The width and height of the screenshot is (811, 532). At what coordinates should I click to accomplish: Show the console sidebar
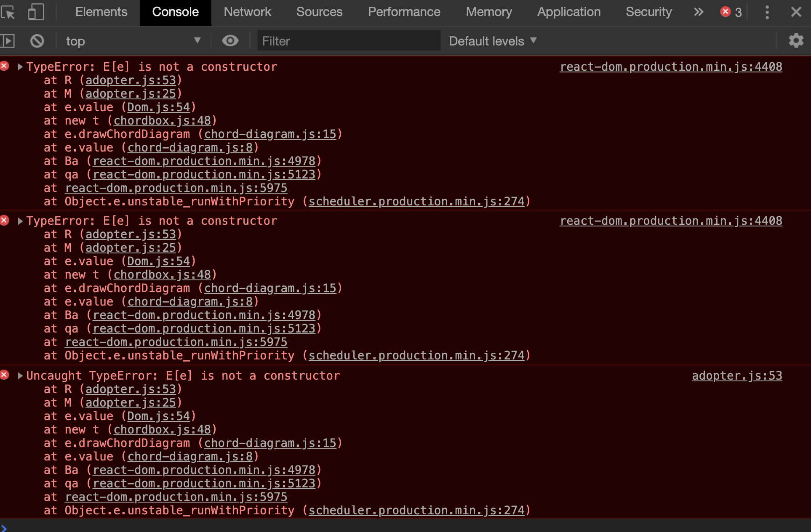pos(8,41)
